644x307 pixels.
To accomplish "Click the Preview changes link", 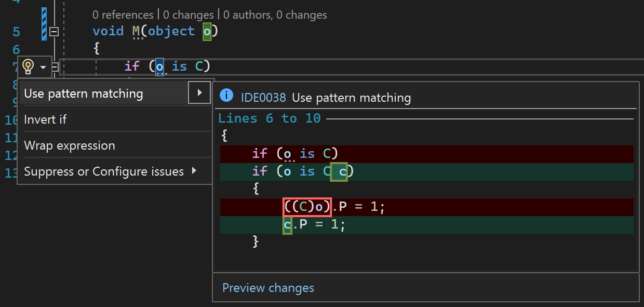I will click(x=268, y=288).
